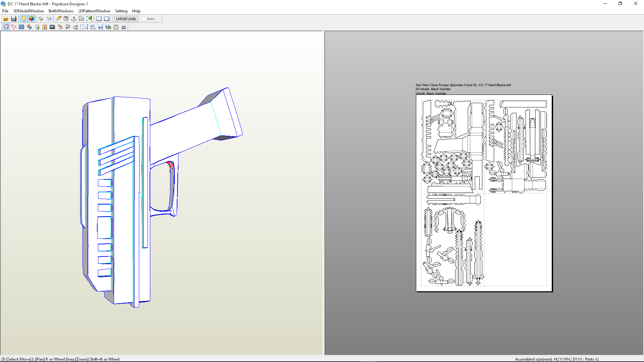Click the green cube fit-to-view icon
This screenshot has width=644, height=362.
point(89,19)
